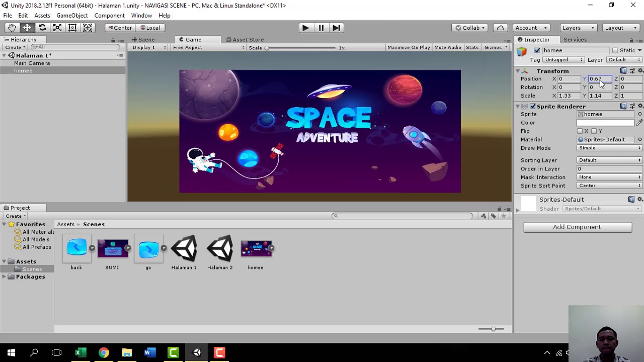Open the material object picker circle
This screenshot has width=644, height=362.
(x=640, y=139)
